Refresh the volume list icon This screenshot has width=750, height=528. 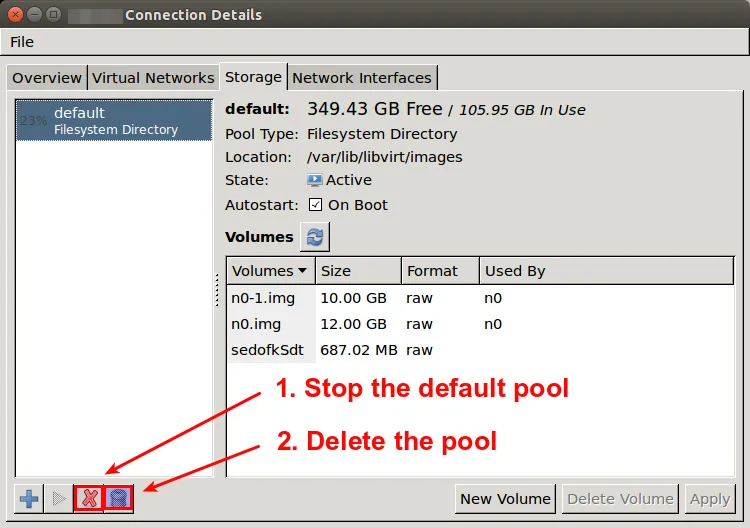pos(315,237)
